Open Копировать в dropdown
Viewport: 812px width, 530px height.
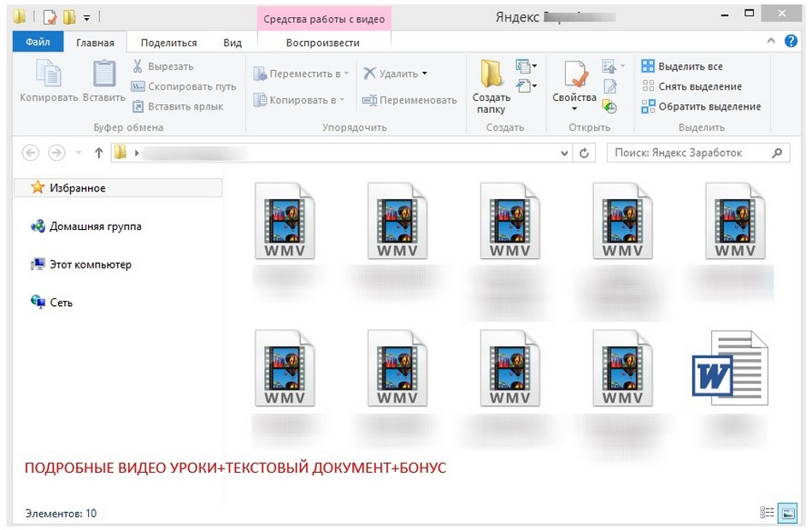(x=299, y=100)
